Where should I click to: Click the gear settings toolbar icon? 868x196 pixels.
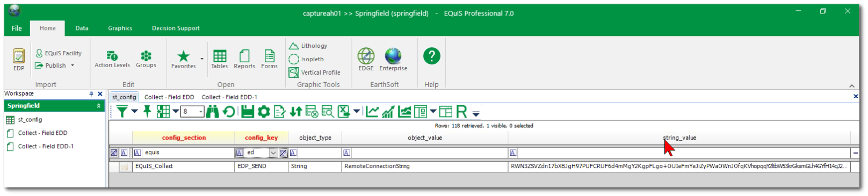pyautogui.click(x=264, y=111)
